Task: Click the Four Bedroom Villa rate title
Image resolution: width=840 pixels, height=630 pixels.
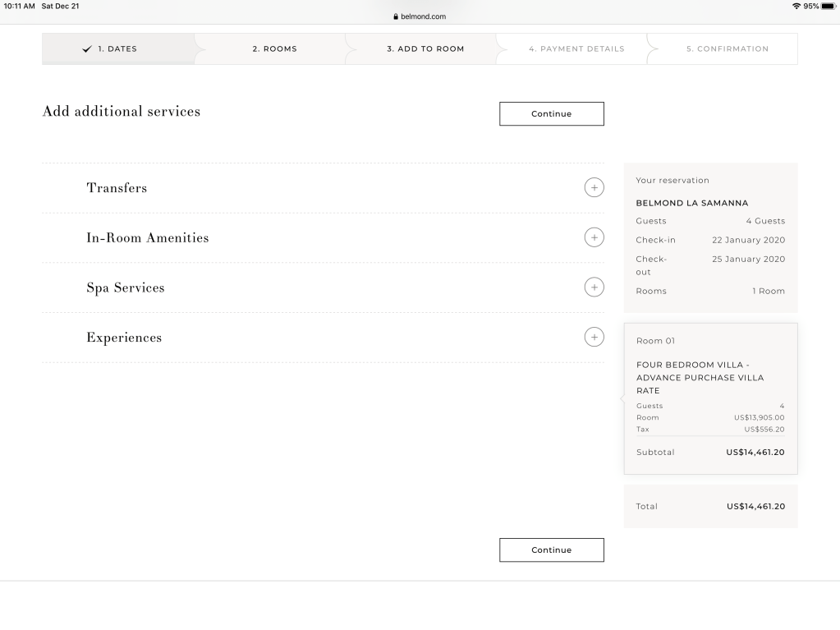Action: (700, 378)
